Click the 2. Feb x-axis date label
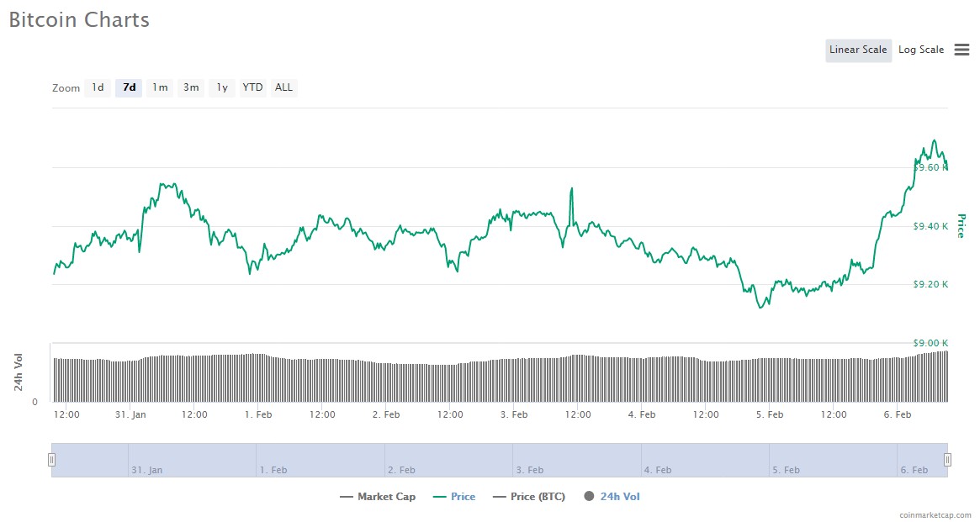 (x=386, y=414)
